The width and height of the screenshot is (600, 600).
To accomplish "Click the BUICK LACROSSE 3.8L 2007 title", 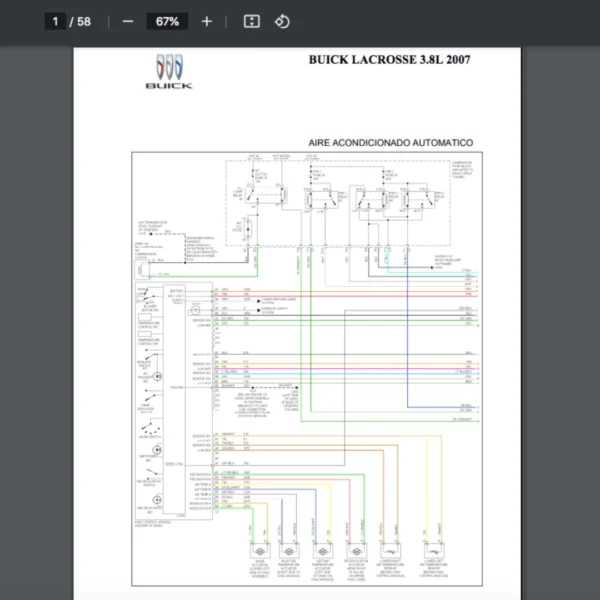I will coord(389,60).
